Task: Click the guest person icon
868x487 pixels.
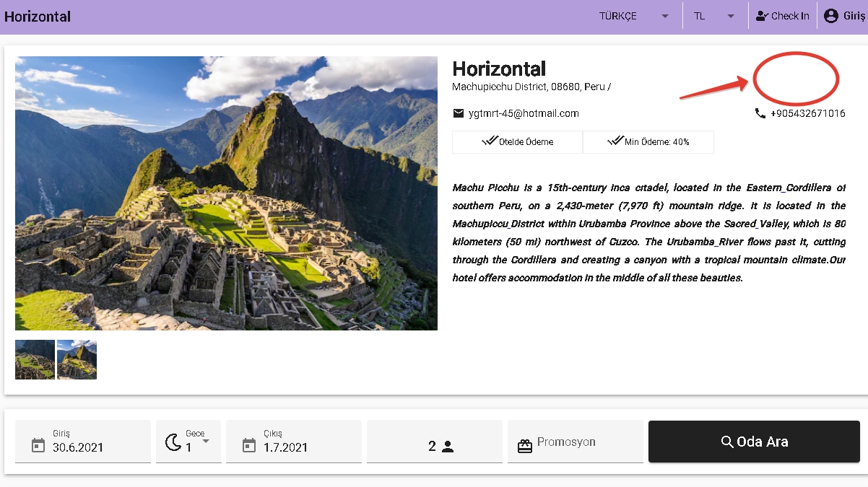Action: (x=448, y=447)
